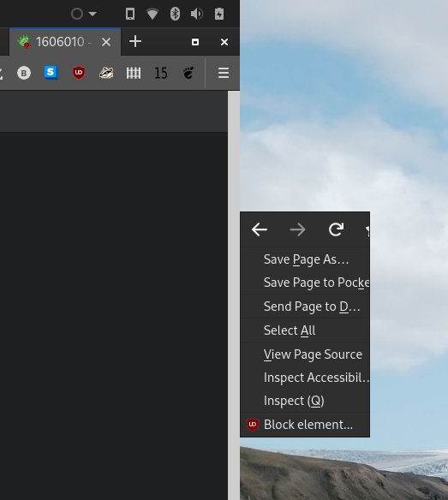The height and width of the screenshot is (500, 448).
Task: Choose Inspect Accessibility Properties entry
Action: [305, 378]
